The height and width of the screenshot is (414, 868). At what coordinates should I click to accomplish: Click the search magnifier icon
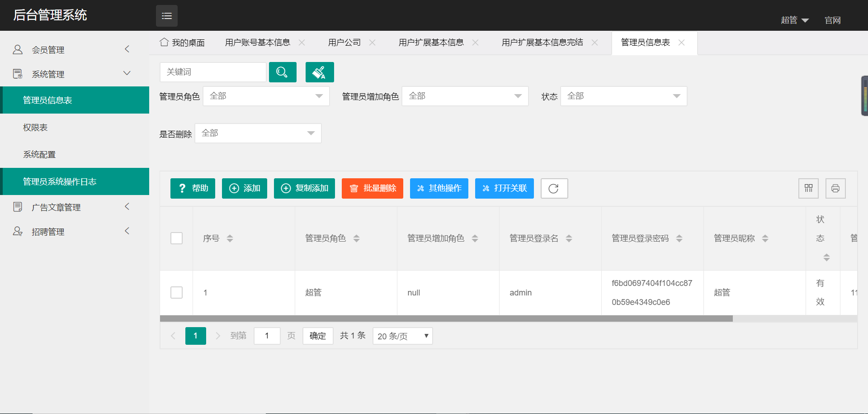[282, 72]
